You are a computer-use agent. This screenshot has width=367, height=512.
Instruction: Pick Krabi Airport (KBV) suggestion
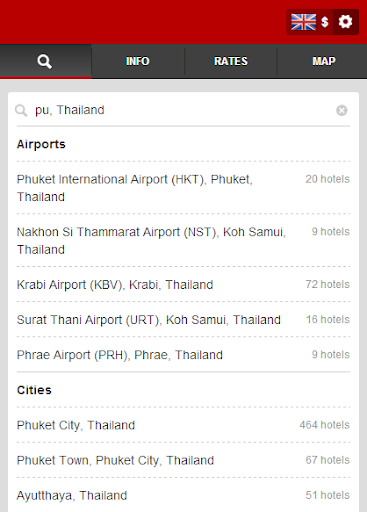[183, 284]
